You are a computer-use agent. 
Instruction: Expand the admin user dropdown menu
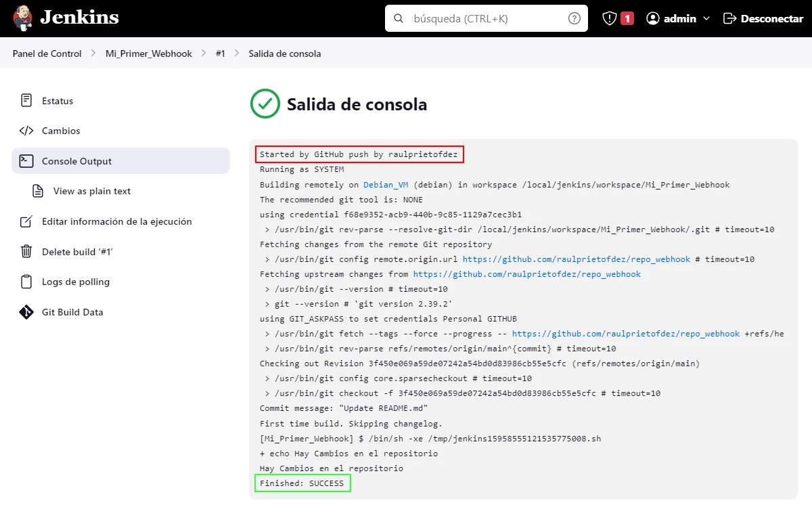tap(707, 18)
